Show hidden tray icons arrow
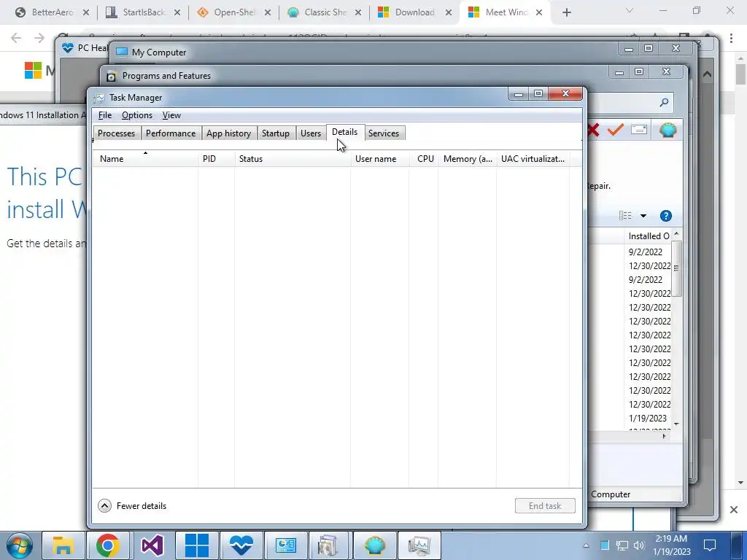The width and height of the screenshot is (747, 560). coord(586,545)
